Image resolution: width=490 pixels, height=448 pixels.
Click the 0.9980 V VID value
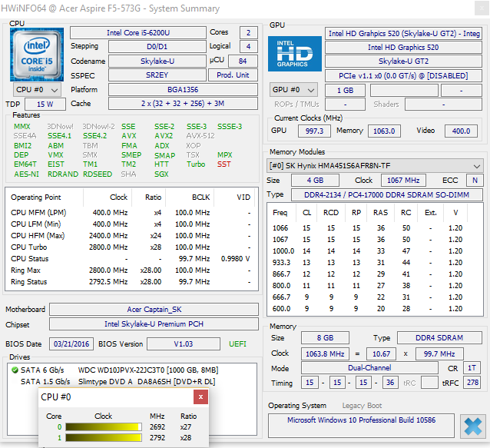coord(235,259)
